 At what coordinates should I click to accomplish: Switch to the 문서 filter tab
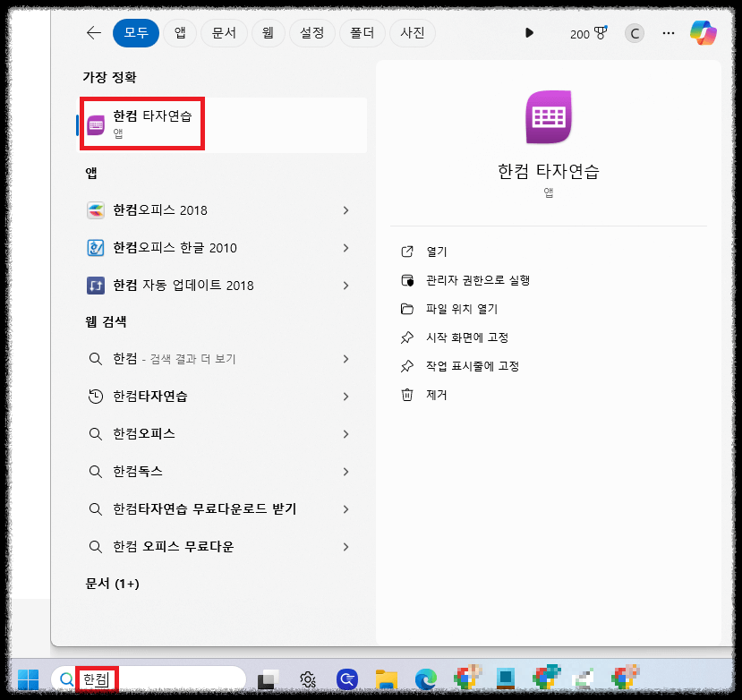point(224,32)
